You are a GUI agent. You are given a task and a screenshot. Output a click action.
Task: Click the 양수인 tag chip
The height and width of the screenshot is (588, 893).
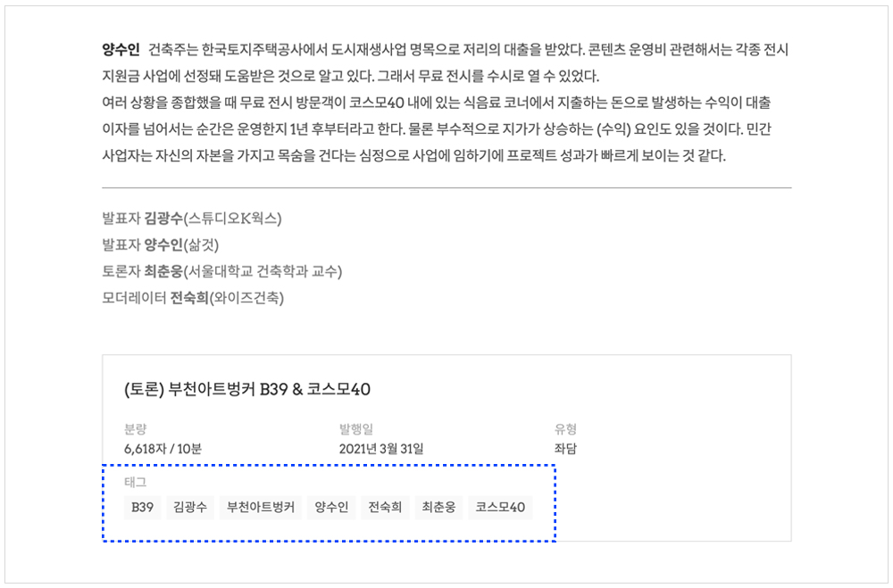tap(331, 508)
